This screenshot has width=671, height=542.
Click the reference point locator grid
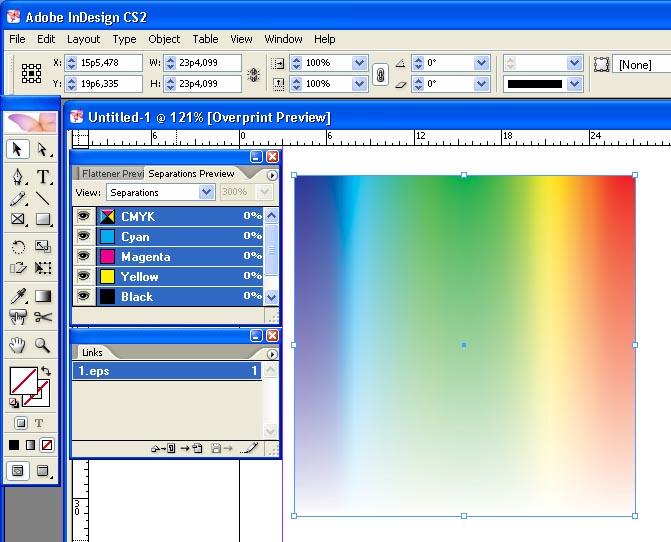[x=31, y=74]
